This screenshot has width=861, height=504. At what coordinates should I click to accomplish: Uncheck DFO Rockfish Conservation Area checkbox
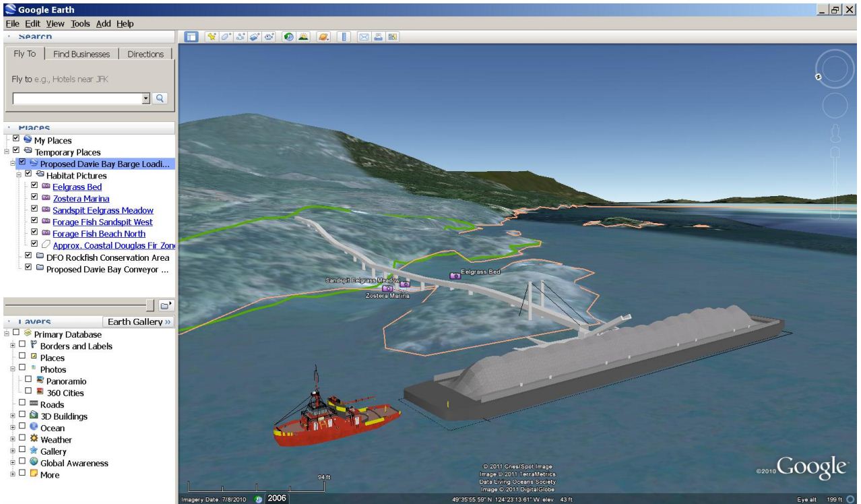pyautogui.click(x=28, y=257)
